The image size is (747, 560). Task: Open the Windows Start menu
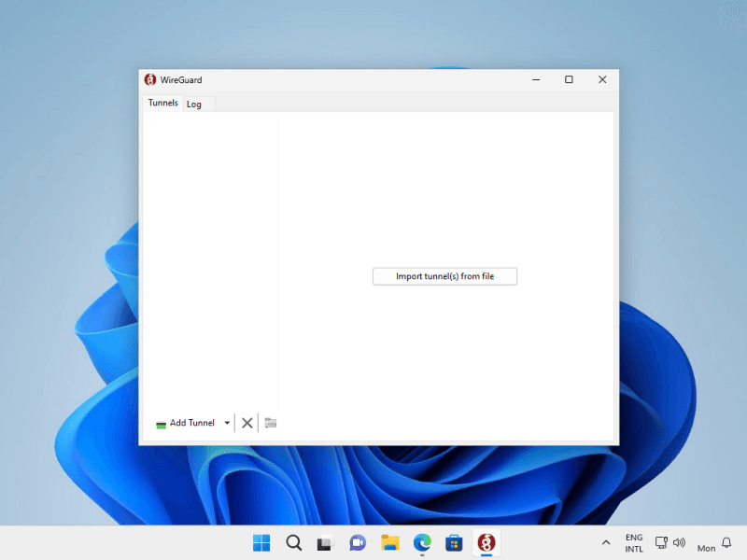[x=261, y=542]
